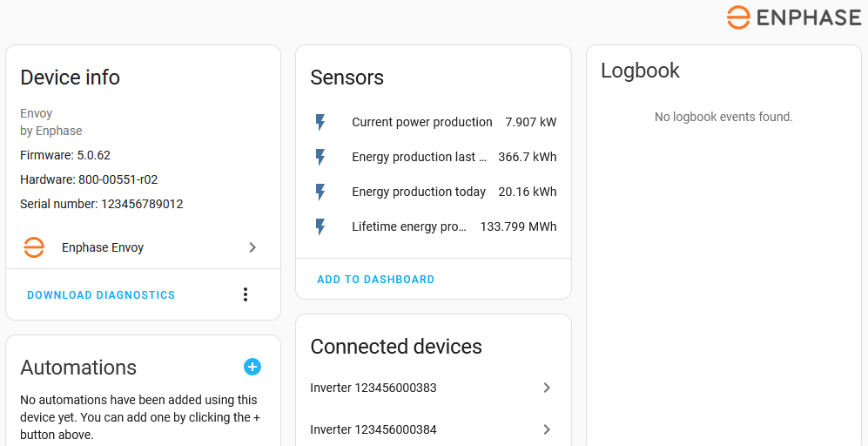Click the Enphase Envoy integration label

pos(103,247)
